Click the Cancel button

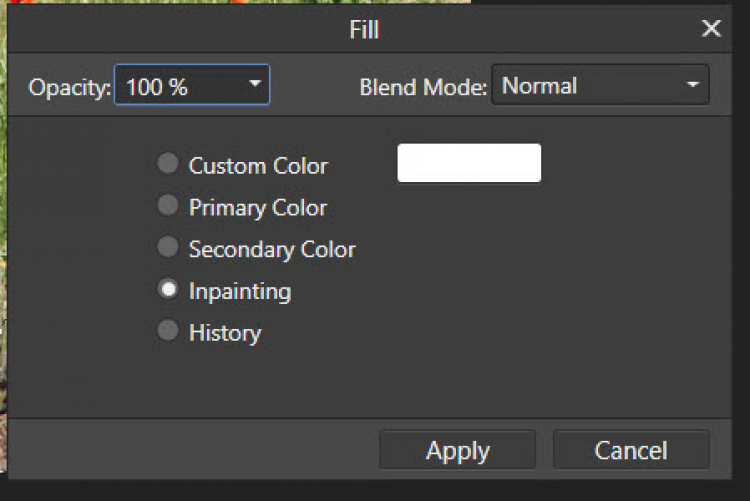pyautogui.click(x=631, y=450)
